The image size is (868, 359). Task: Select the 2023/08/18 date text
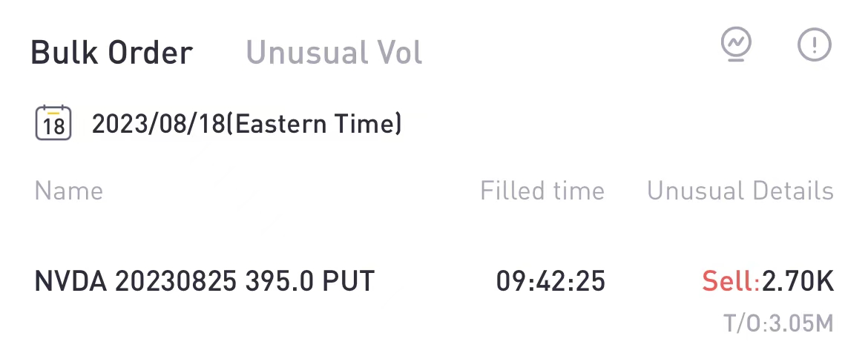point(157,124)
